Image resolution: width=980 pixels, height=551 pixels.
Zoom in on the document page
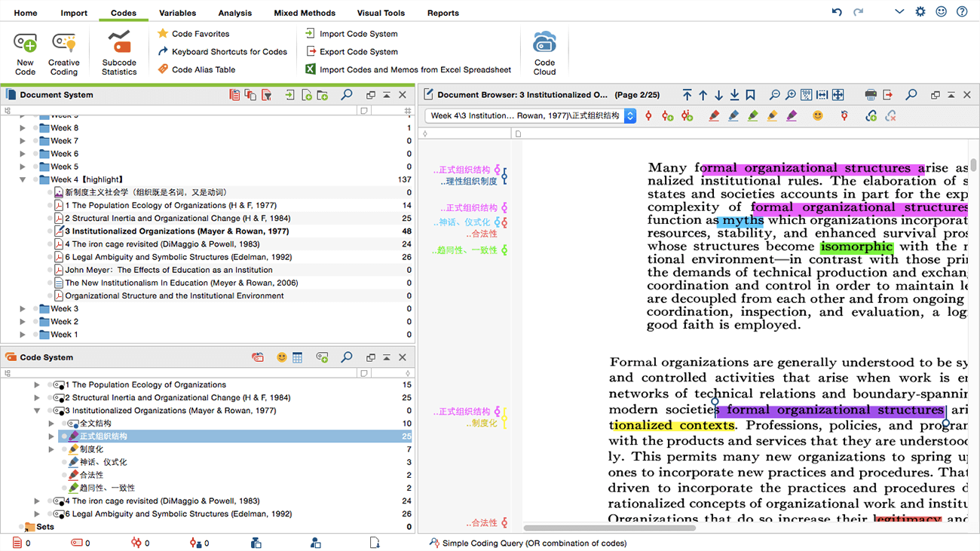pos(790,95)
